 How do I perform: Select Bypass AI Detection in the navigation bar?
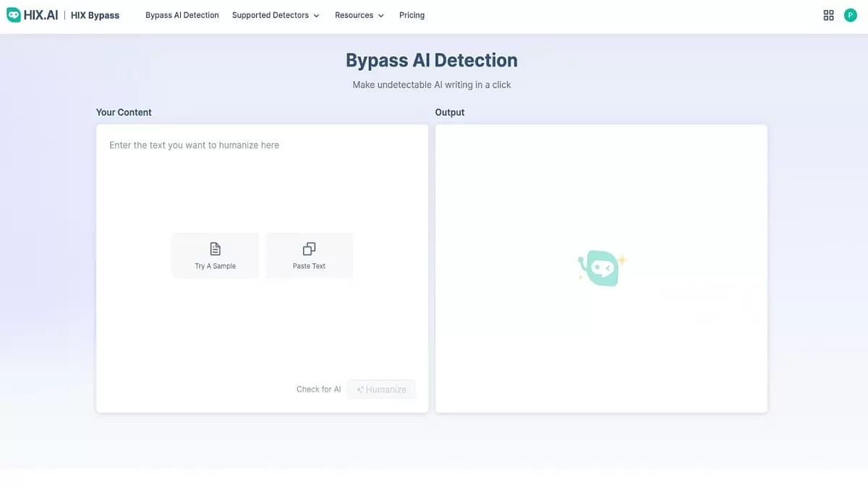[x=182, y=14]
